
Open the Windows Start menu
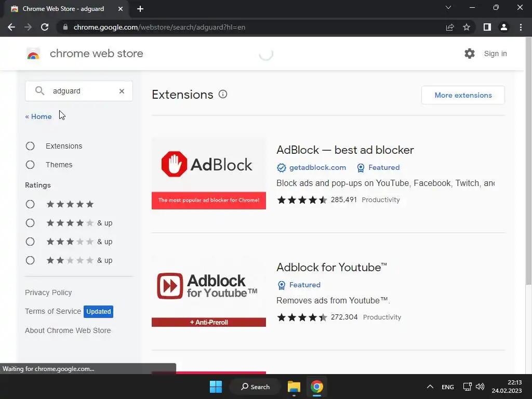216,387
